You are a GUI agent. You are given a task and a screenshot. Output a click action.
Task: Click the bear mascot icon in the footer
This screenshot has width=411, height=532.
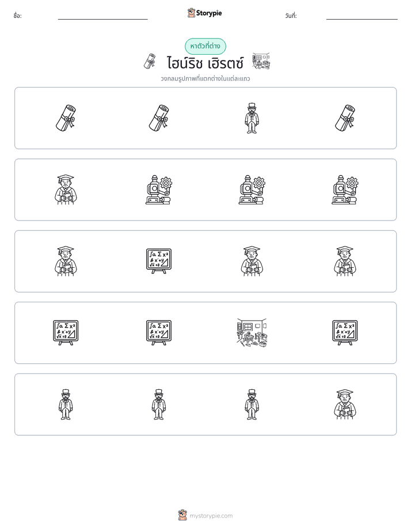182,515
